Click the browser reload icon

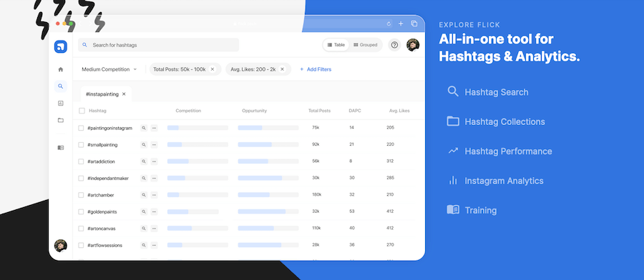389,24
